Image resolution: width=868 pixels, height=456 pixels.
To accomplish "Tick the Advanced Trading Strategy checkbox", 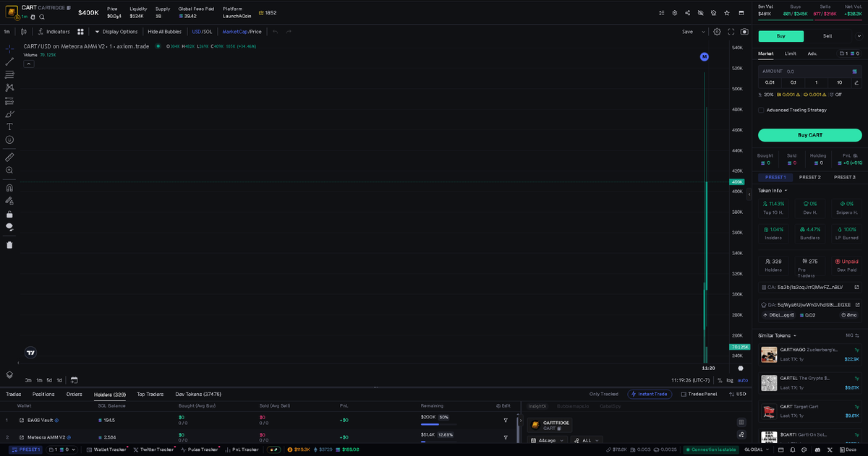I will tap(761, 110).
